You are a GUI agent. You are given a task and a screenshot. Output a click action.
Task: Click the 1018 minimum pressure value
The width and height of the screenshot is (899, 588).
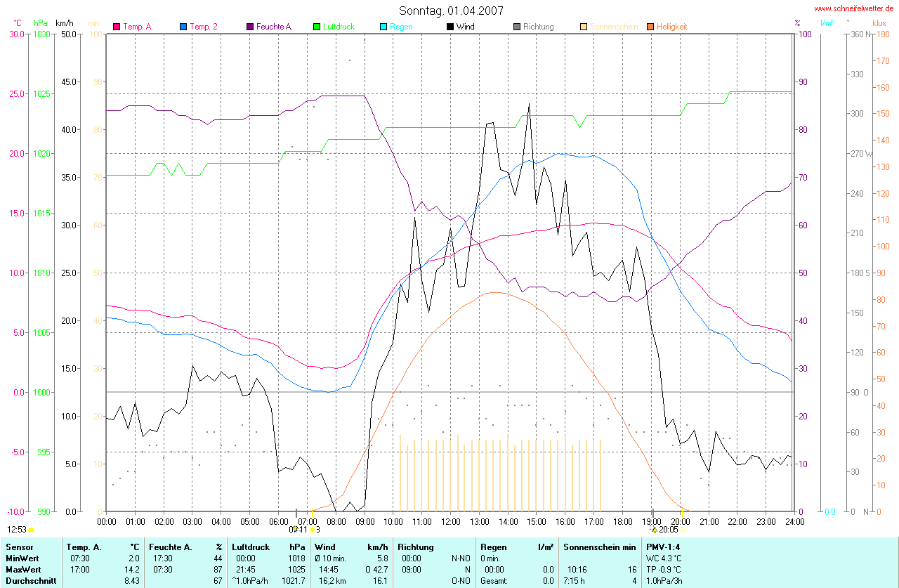pos(296,558)
